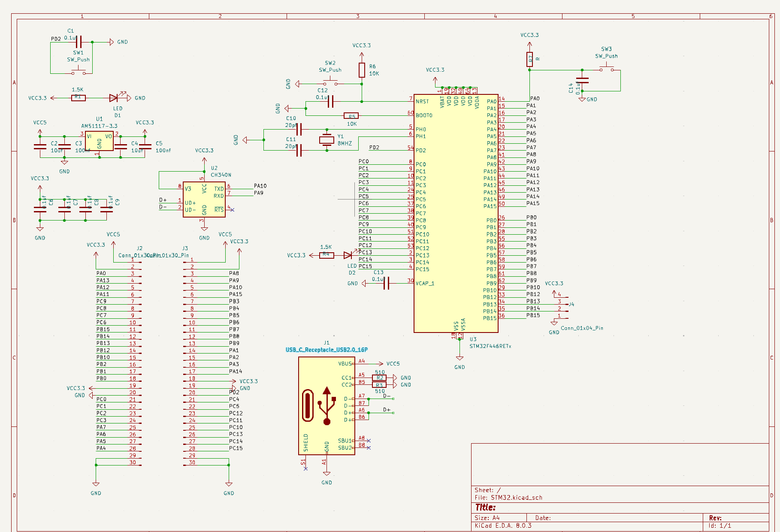This screenshot has height=532, width=780.
Task: Click the Title field in title block
Action: tap(485, 508)
